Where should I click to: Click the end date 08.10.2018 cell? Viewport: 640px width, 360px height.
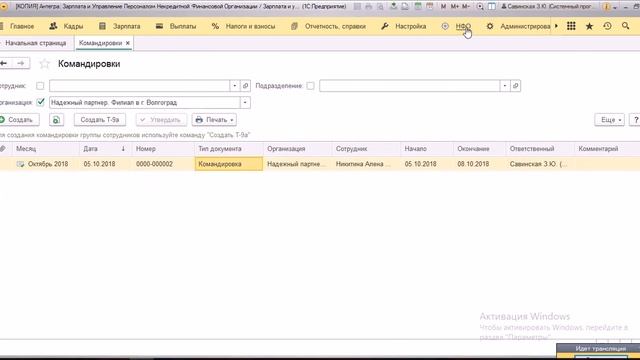pyautogui.click(x=480, y=164)
